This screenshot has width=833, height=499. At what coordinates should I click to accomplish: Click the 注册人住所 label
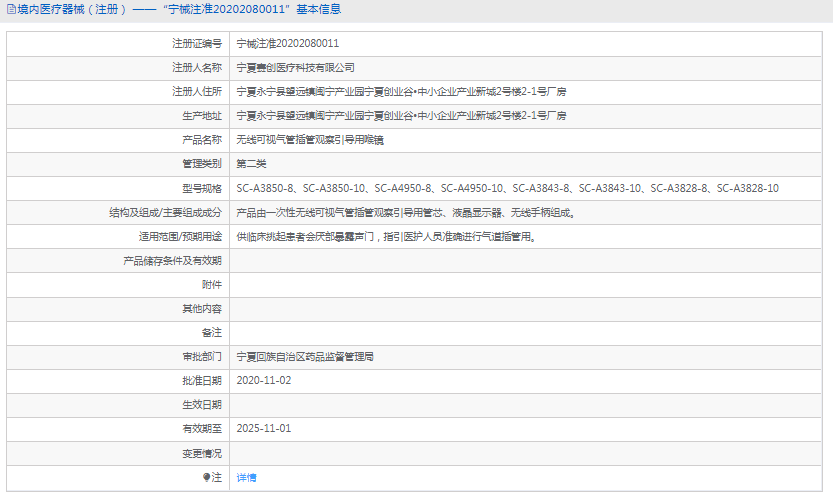pos(197,91)
